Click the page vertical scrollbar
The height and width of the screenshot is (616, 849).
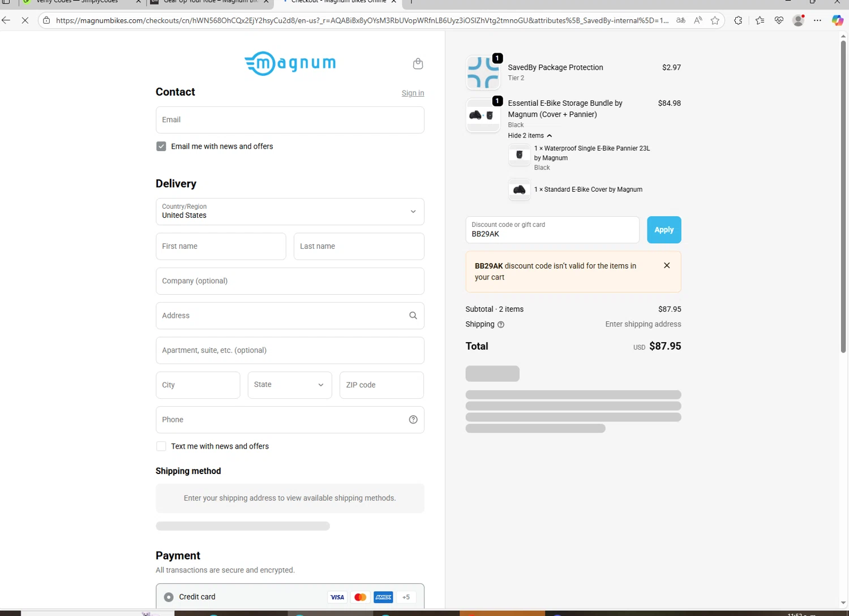click(843, 196)
